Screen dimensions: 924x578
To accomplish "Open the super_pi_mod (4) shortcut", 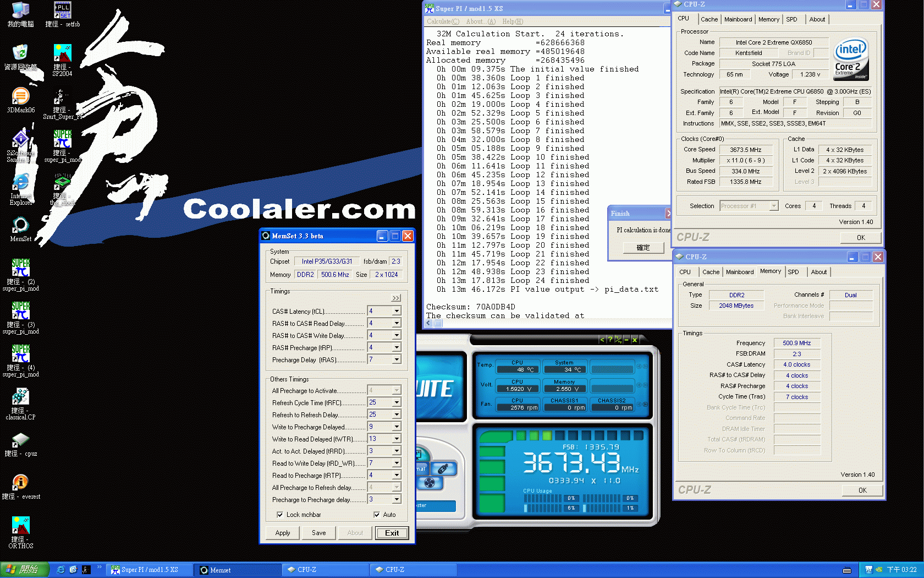I will point(20,361).
